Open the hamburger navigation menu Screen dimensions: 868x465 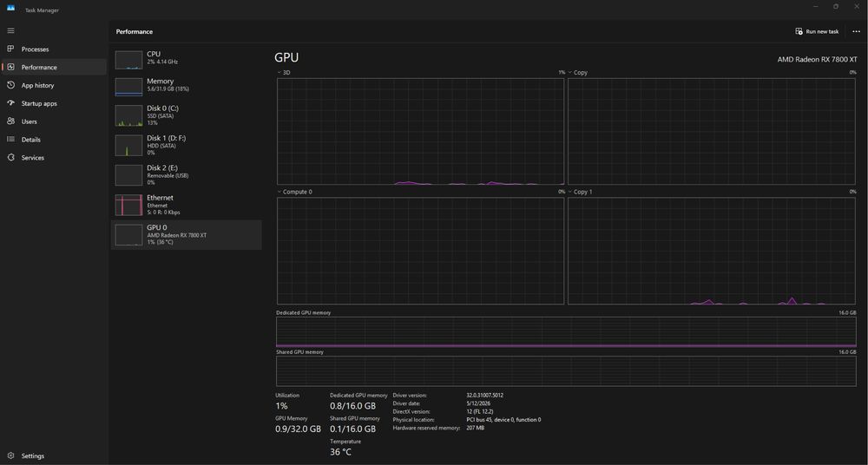coord(10,31)
